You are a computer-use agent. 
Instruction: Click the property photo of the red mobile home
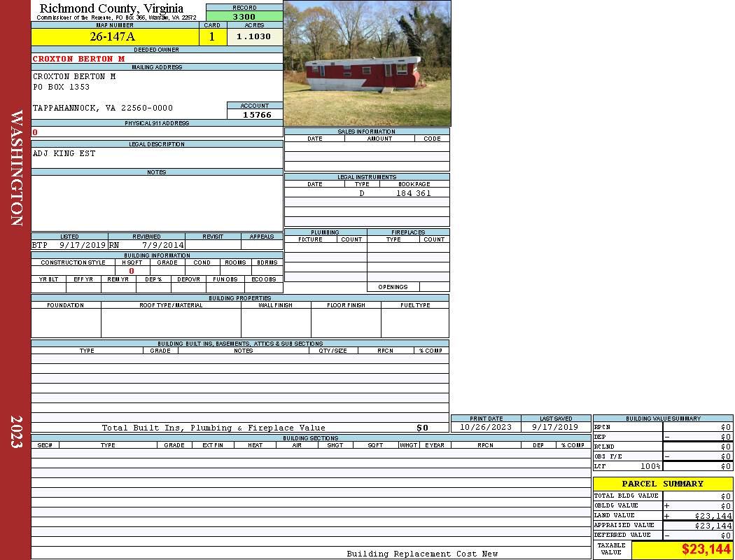(x=367, y=63)
